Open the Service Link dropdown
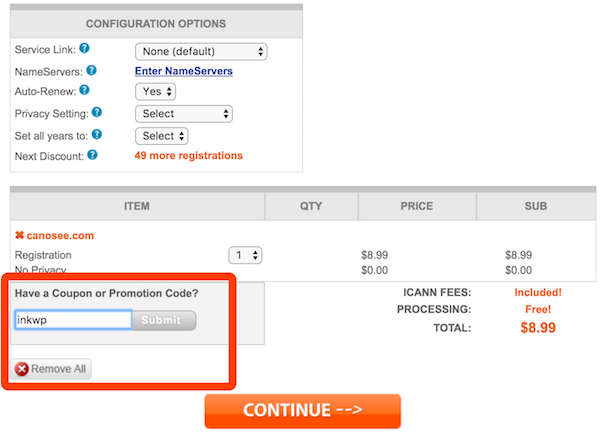The width and height of the screenshot is (600, 442). pyautogui.click(x=201, y=51)
